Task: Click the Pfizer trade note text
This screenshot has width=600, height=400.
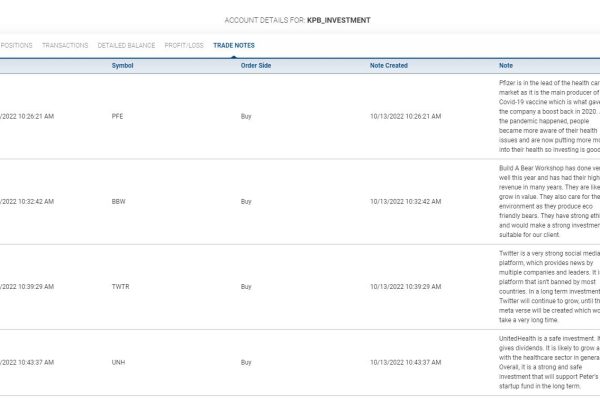Action: [x=549, y=116]
